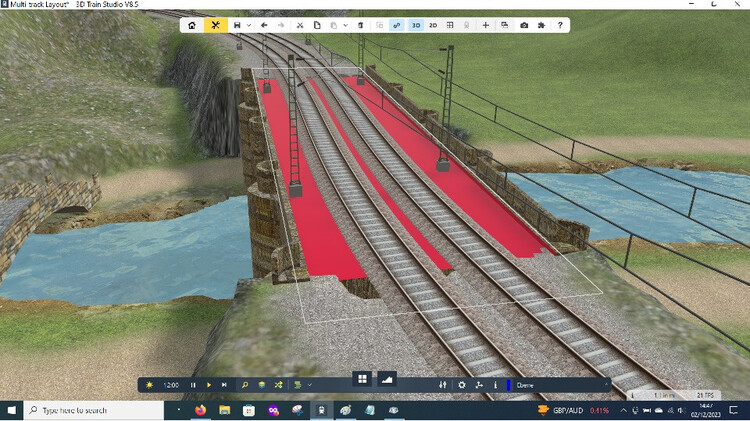This screenshot has height=421, width=750.
Task: Open Microsoft Store from the taskbar
Action: tap(249, 410)
